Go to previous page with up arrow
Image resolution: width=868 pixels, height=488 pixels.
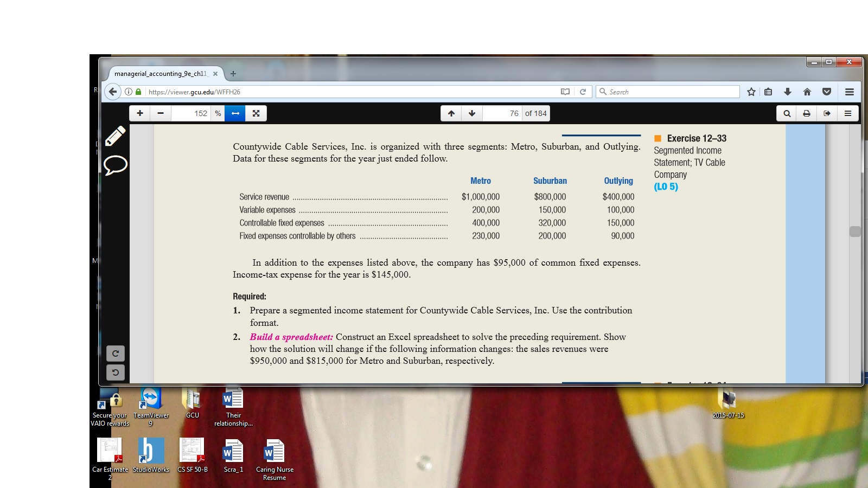(451, 113)
